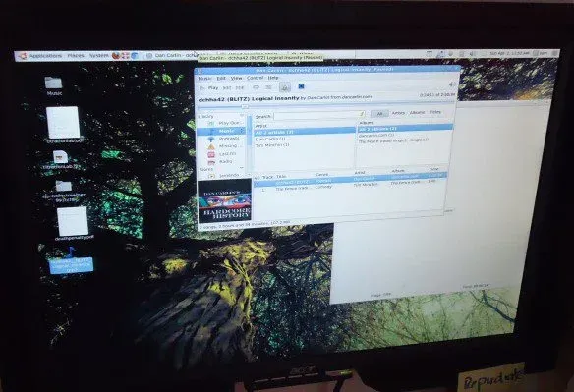The width and height of the screenshot is (574, 392).
Task: Toggle repeat mode in the toolbar
Action: pyautogui.click(x=257, y=87)
